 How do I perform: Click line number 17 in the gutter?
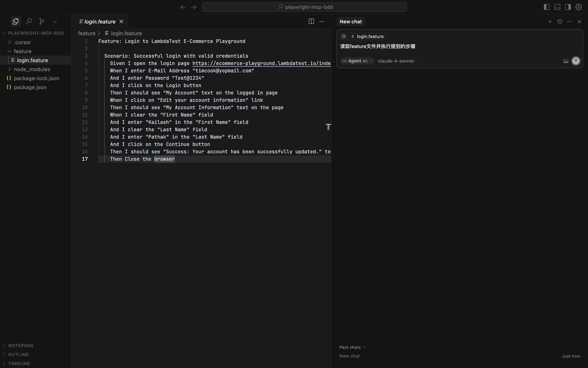85,159
